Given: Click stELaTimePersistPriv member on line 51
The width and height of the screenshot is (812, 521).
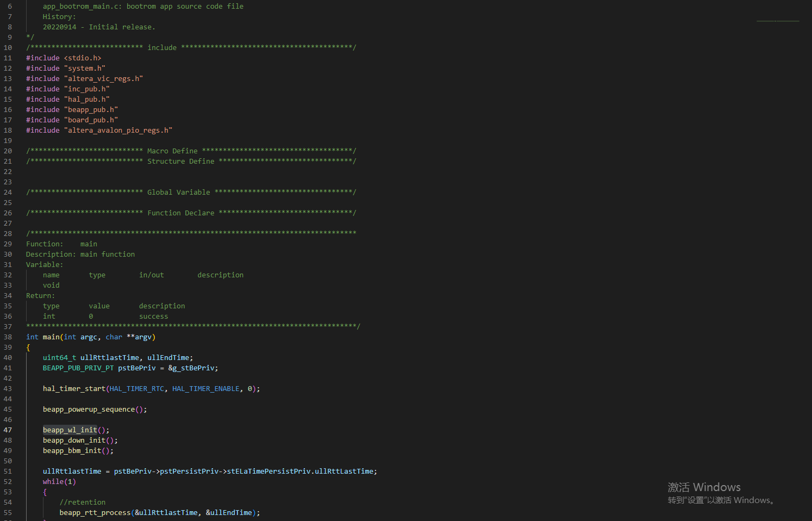Looking at the screenshot, I should (268, 472).
